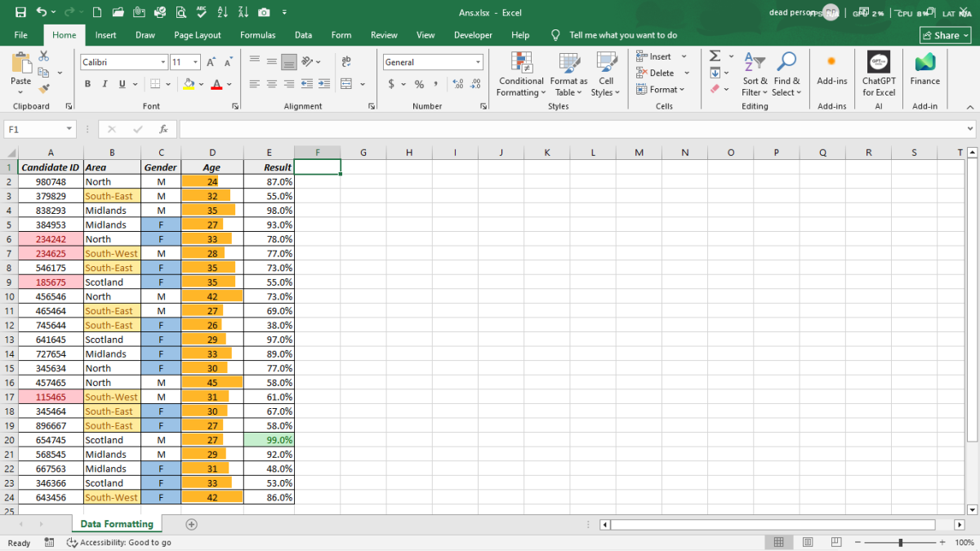The height and width of the screenshot is (551, 980).
Task: Toggle Italic formatting
Action: 105,84
